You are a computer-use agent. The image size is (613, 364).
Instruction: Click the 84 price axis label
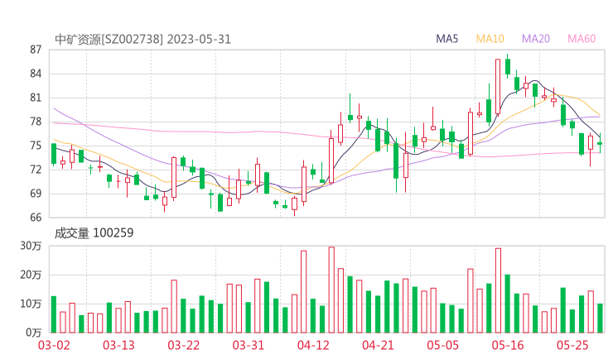tap(36, 74)
